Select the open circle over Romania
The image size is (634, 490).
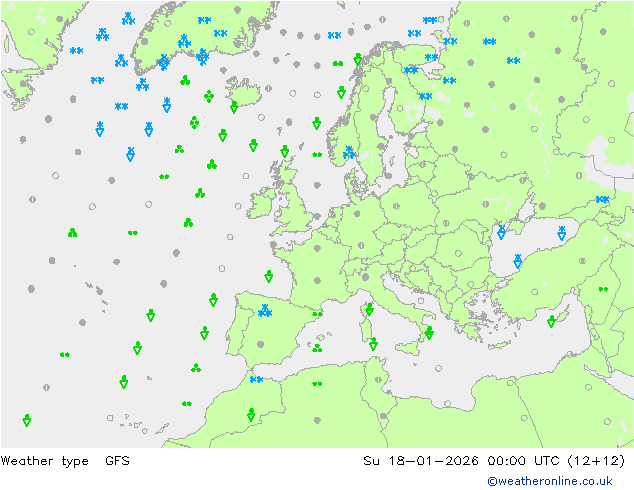(458, 253)
